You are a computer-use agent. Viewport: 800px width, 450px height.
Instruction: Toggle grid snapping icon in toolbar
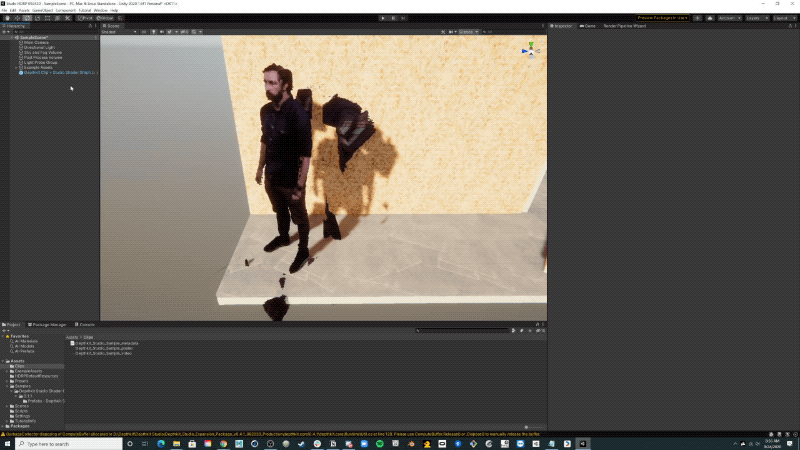click(120, 18)
